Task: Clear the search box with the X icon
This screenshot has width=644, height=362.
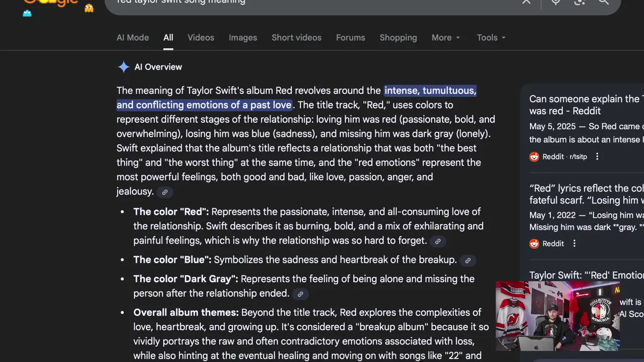Action: coord(526,2)
